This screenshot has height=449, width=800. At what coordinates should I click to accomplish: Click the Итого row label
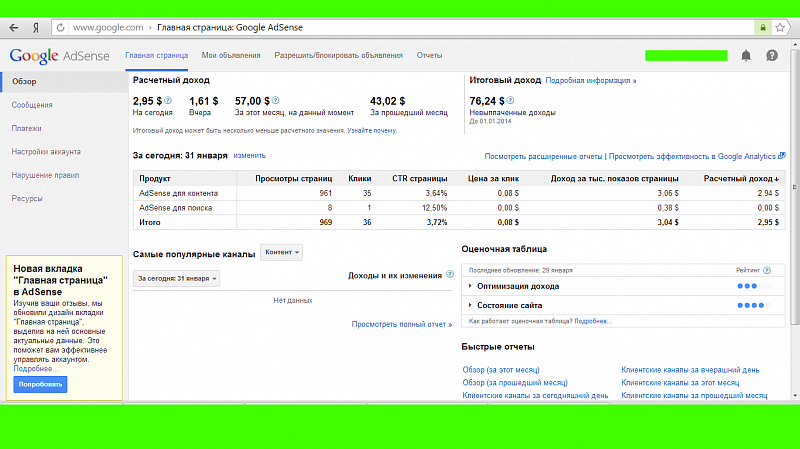click(x=149, y=222)
